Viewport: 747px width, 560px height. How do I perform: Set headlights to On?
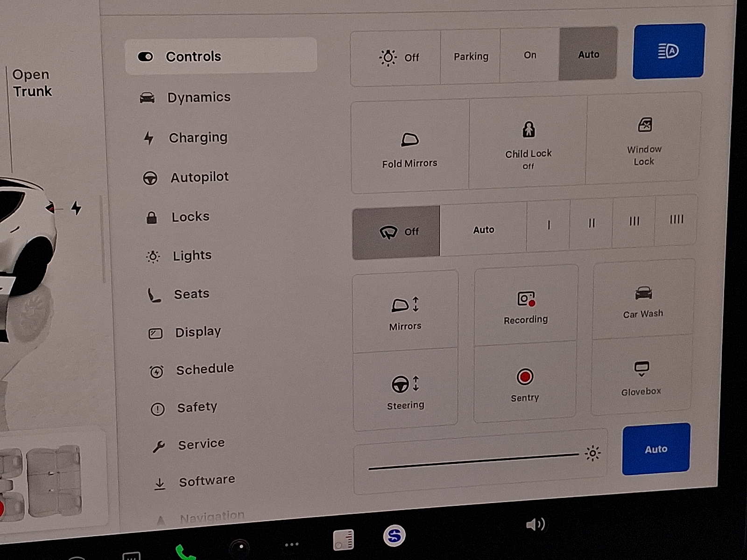(530, 55)
